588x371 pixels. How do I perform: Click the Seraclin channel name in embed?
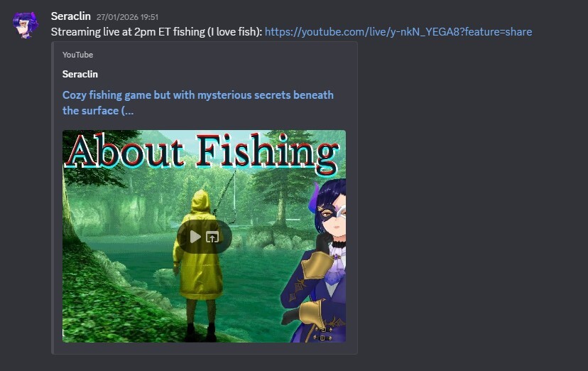pos(80,75)
